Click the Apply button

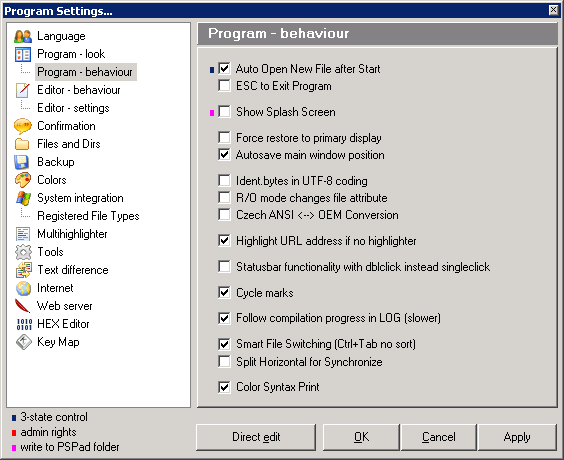point(517,437)
